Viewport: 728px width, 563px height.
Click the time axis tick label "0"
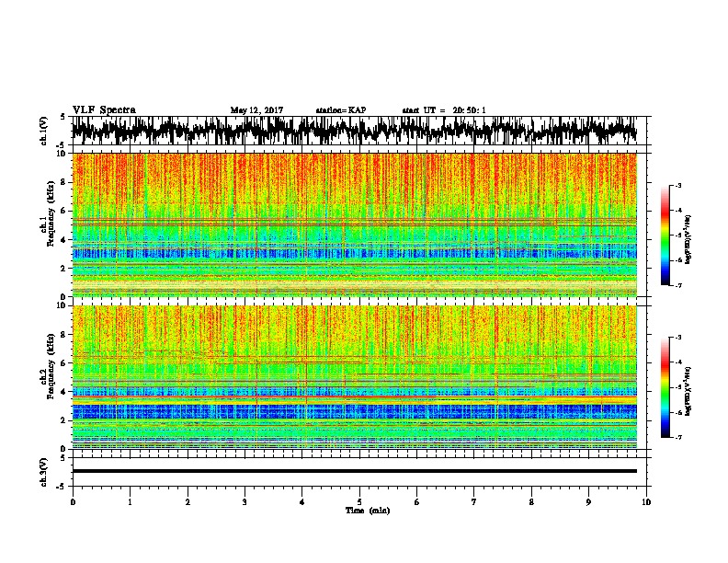pos(73,502)
